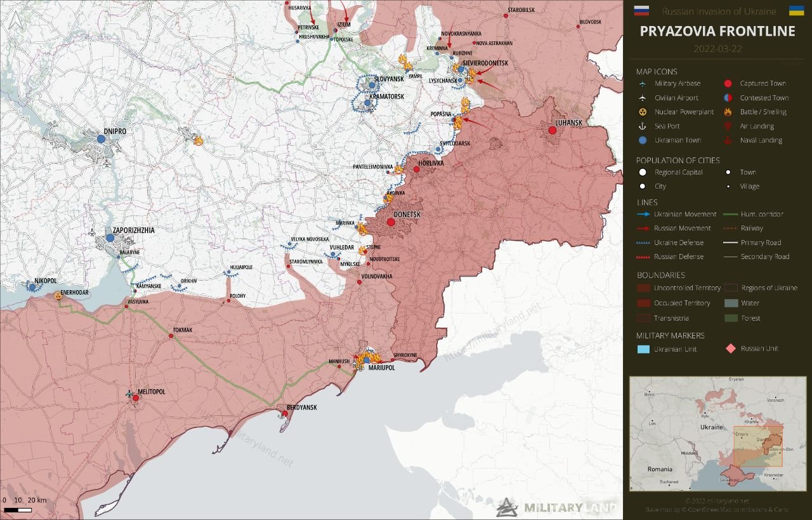Click the Luhansk captured city marker on map
Viewport: 812px width, 520px height.
552,130
